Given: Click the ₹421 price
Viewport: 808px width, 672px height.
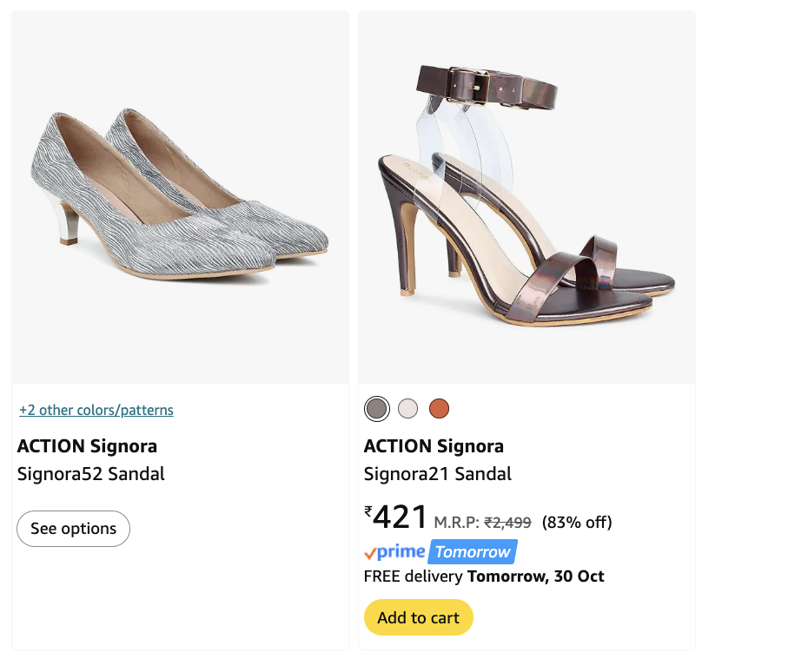Looking at the screenshot, I should pos(400,518).
